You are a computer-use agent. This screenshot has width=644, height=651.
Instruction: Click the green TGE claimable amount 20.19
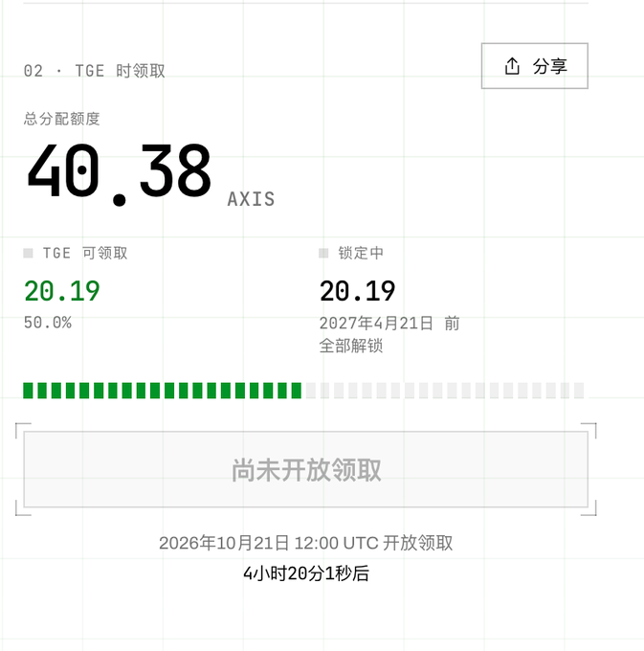(62, 291)
